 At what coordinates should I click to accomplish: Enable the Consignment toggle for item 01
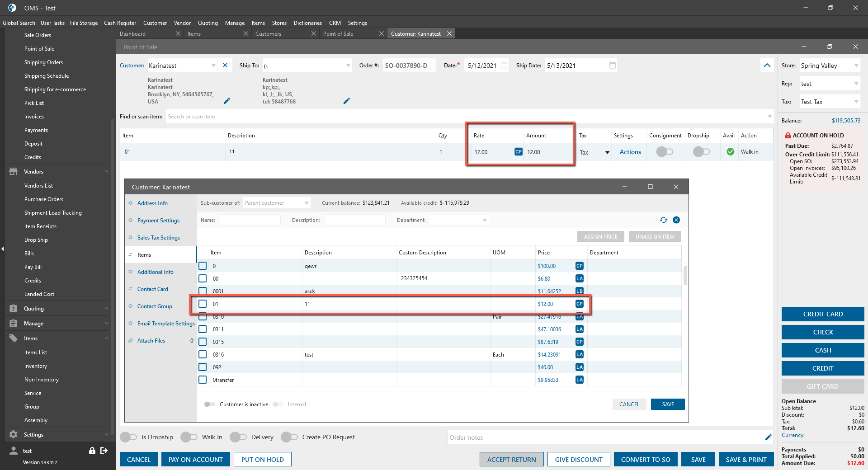(665, 152)
